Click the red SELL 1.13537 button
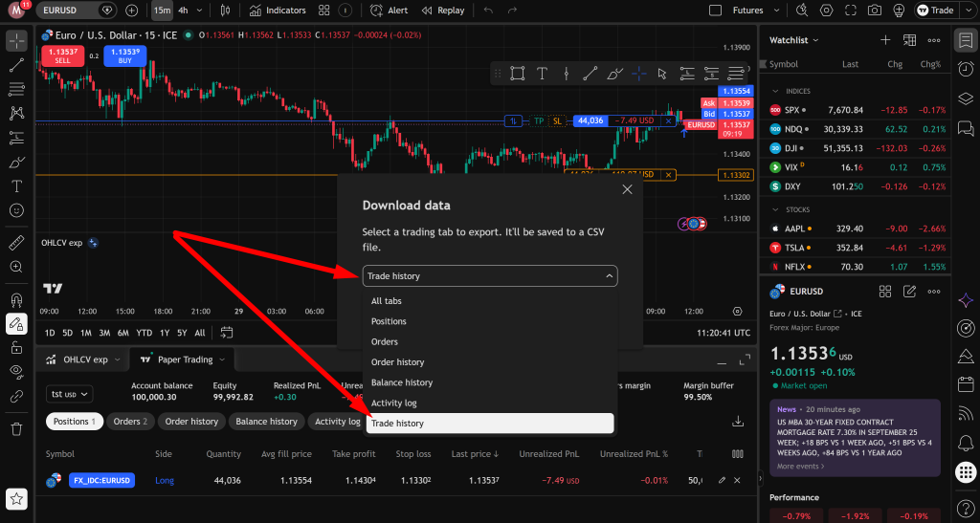This screenshot has height=523, width=980. (62, 55)
